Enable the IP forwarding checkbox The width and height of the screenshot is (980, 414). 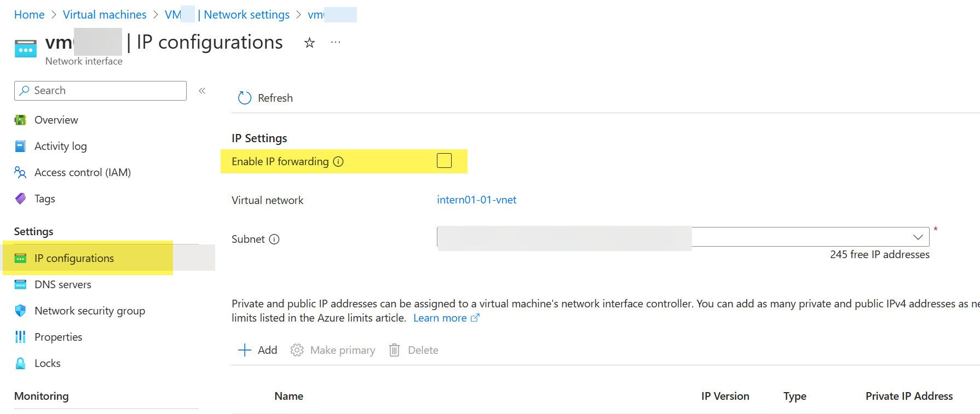tap(444, 160)
